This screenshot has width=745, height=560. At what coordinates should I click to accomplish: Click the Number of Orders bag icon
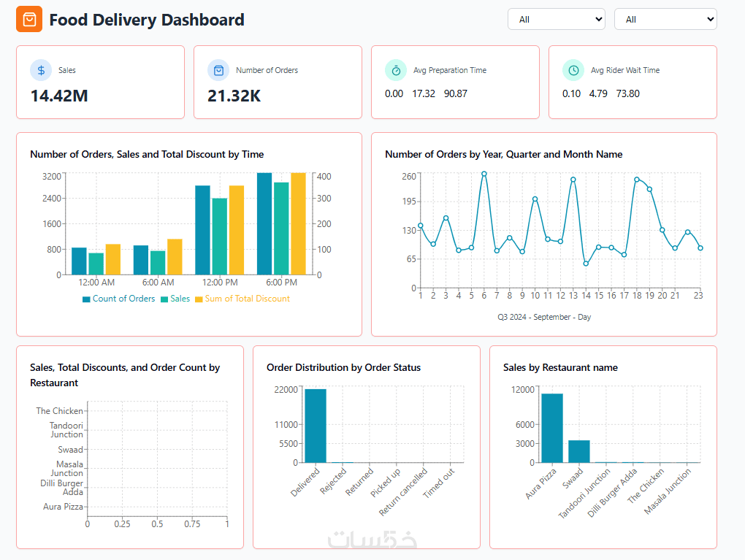(x=218, y=70)
